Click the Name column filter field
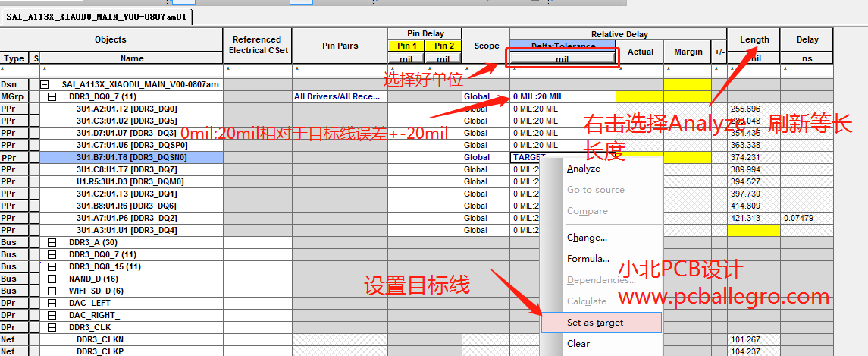This screenshot has height=356, width=868. (x=131, y=70)
